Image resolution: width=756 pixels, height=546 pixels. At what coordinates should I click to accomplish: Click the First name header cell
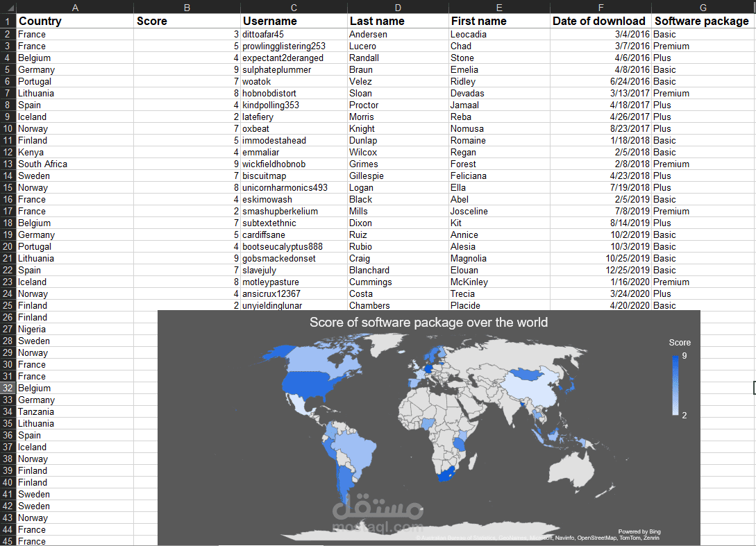[499, 21]
